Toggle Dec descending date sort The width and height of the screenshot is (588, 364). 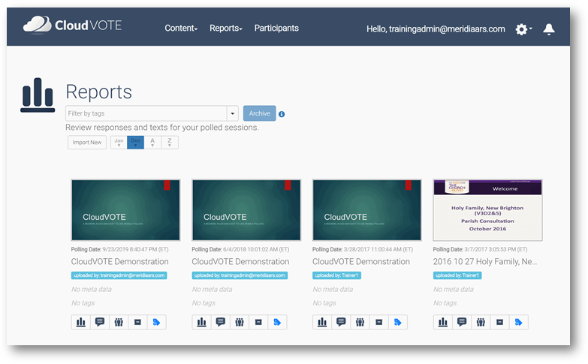135,143
